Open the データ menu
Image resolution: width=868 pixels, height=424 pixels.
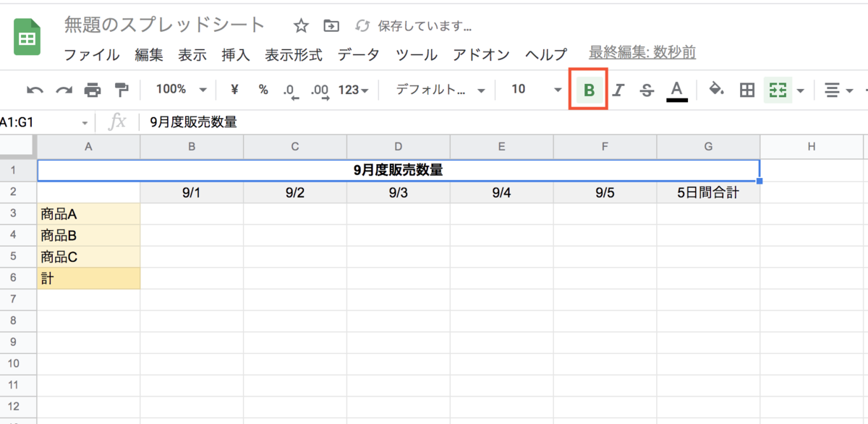point(358,54)
